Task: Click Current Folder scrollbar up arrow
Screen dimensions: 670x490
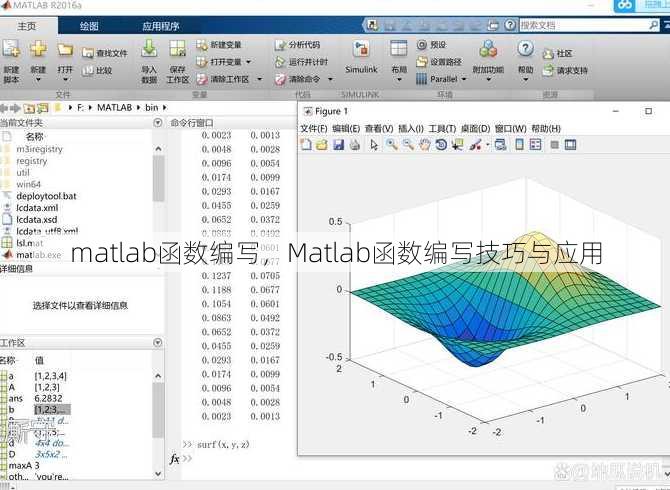Action: [x=158, y=149]
